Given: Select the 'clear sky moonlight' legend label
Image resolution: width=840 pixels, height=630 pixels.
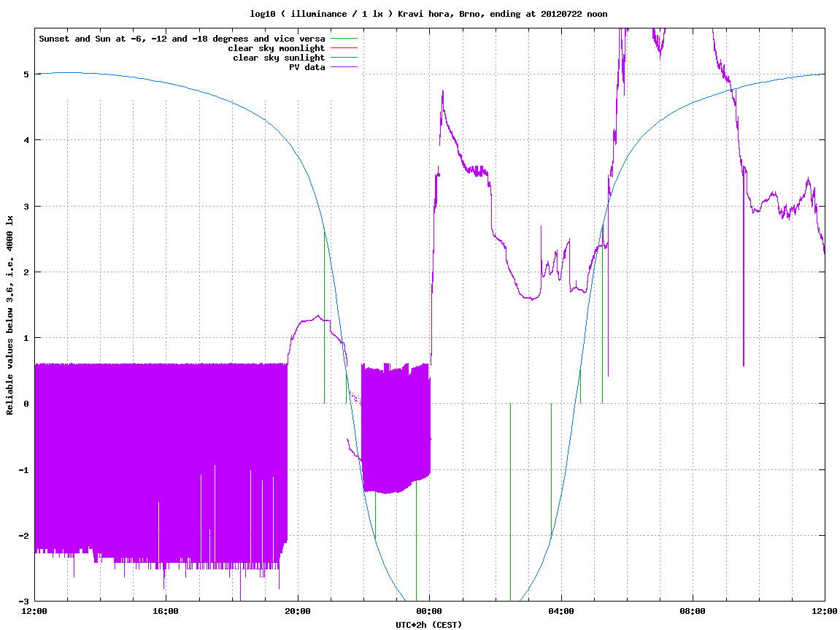Looking at the screenshot, I should pyautogui.click(x=277, y=48).
